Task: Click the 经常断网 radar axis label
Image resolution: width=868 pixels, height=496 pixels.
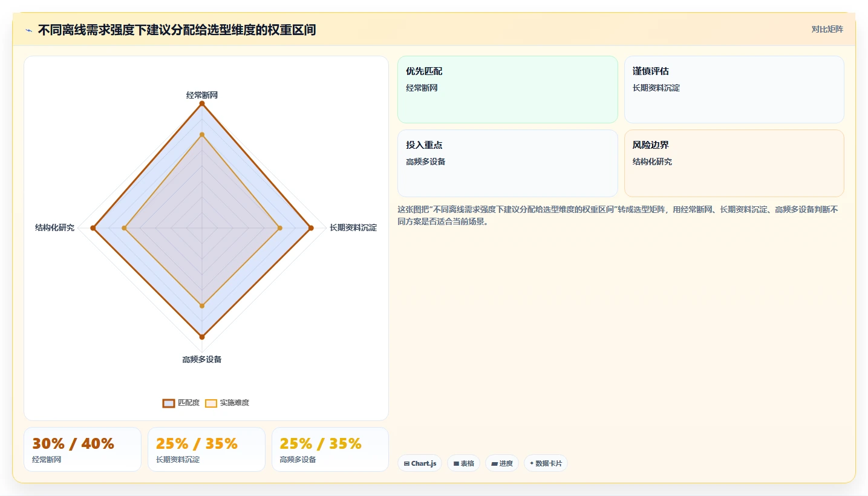Action: pyautogui.click(x=202, y=96)
